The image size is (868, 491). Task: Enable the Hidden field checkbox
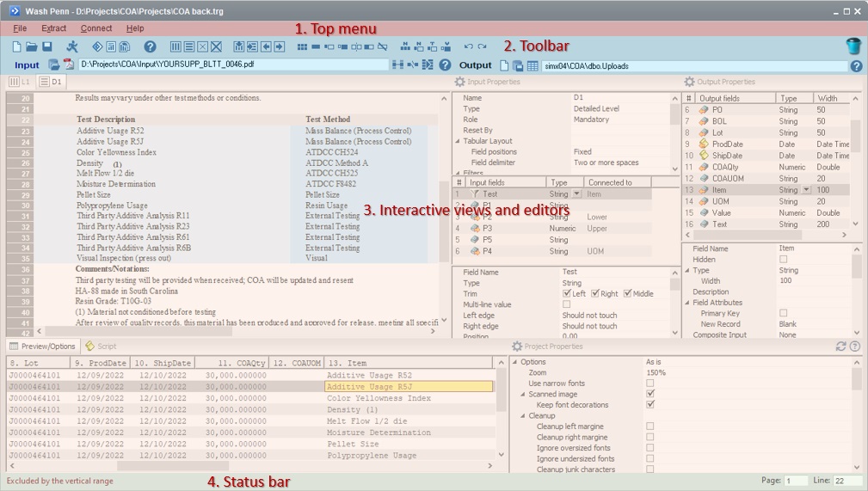click(783, 260)
